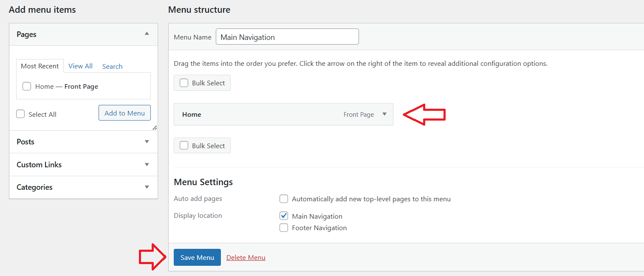
Task: Expand the Posts panel
Action: tap(147, 142)
